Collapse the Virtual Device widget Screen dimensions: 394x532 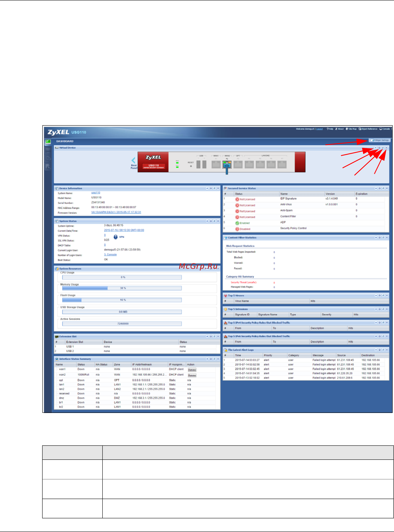click(x=375, y=148)
